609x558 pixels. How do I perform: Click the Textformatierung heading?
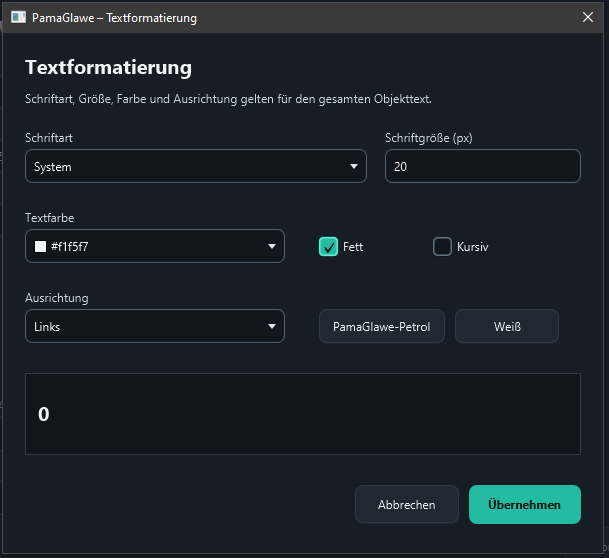tap(108, 68)
